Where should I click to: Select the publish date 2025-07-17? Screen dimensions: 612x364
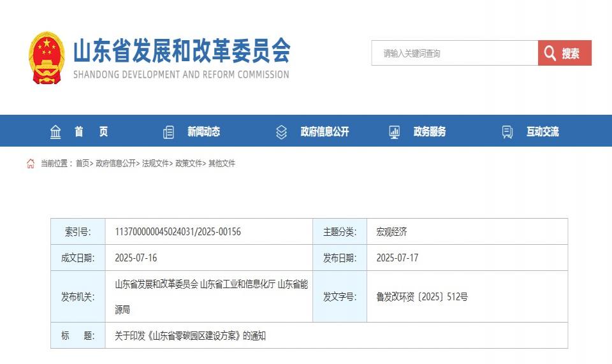click(x=397, y=258)
